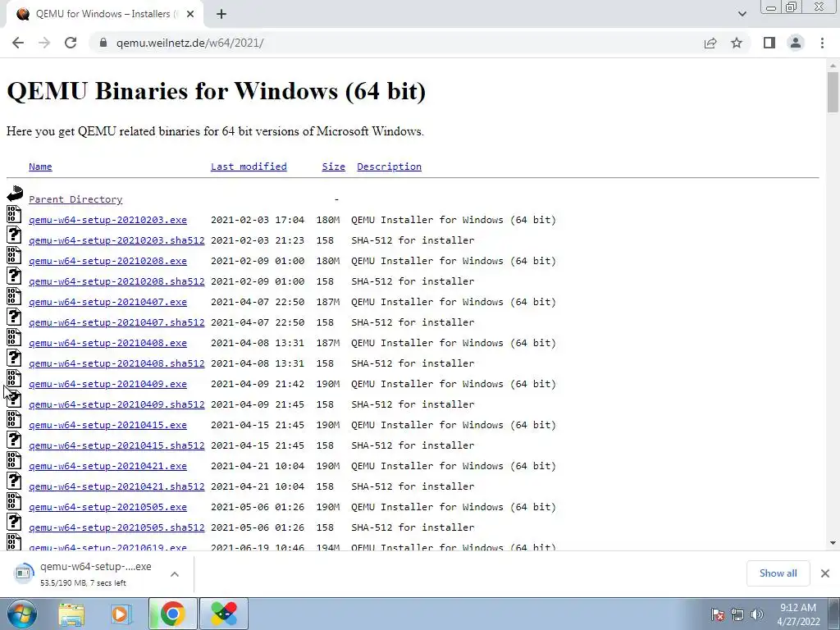Click binary file icon for 20210407.exe

click(x=14, y=296)
